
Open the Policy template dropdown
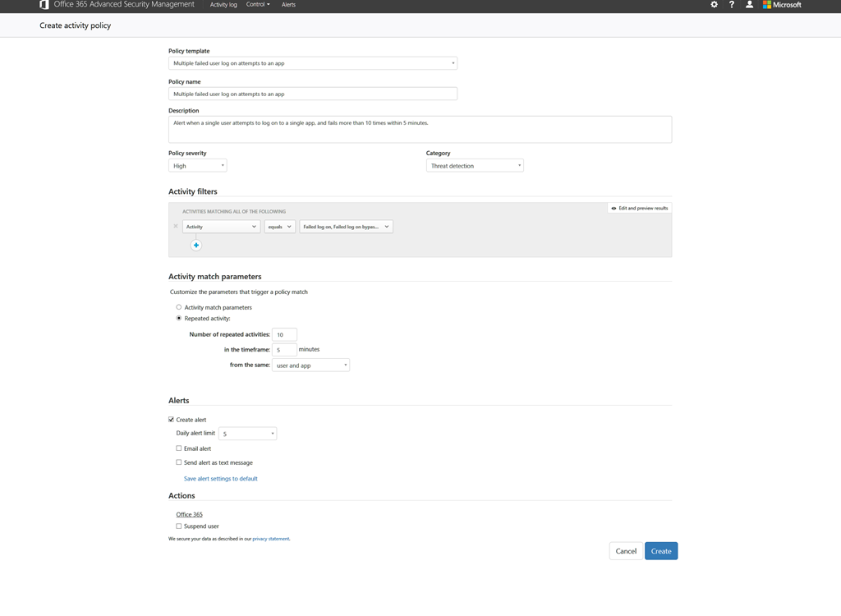[312, 63]
